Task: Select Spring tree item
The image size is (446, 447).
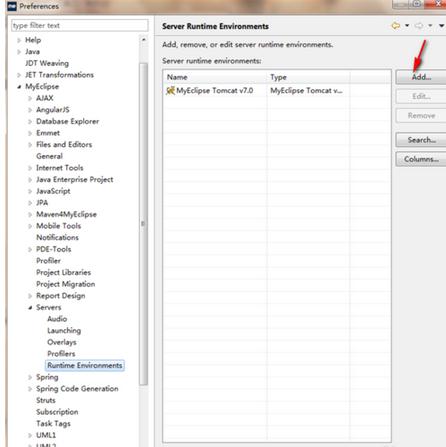Action: [47, 377]
